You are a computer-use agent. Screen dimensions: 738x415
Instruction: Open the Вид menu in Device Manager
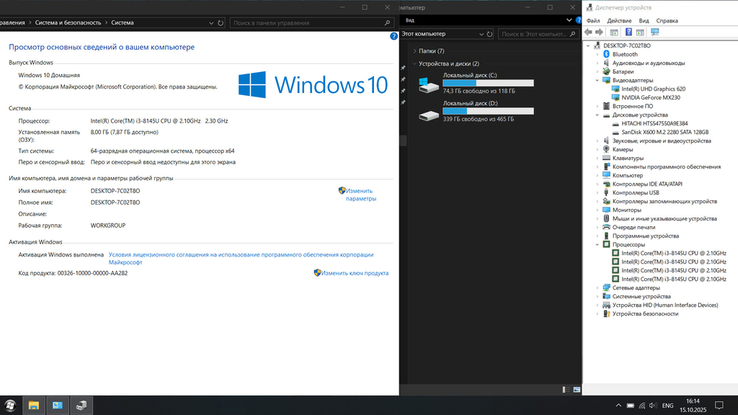click(x=643, y=21)
